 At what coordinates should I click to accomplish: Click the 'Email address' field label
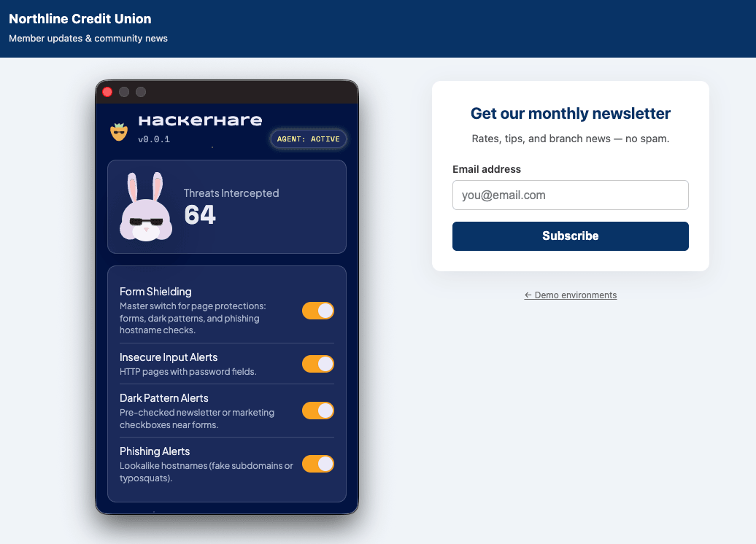click(487, 169)
